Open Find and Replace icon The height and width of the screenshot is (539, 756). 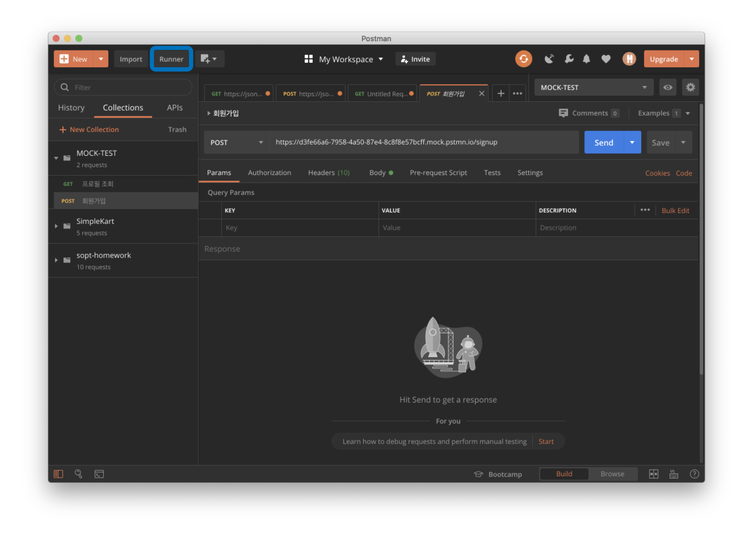pyautogui.click(x=78, y=474)
